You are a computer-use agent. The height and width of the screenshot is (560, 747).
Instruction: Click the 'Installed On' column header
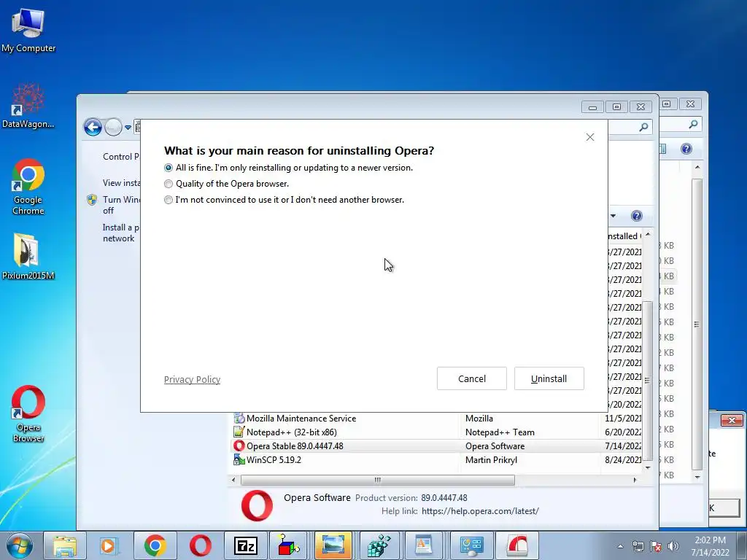click(624, 236)
